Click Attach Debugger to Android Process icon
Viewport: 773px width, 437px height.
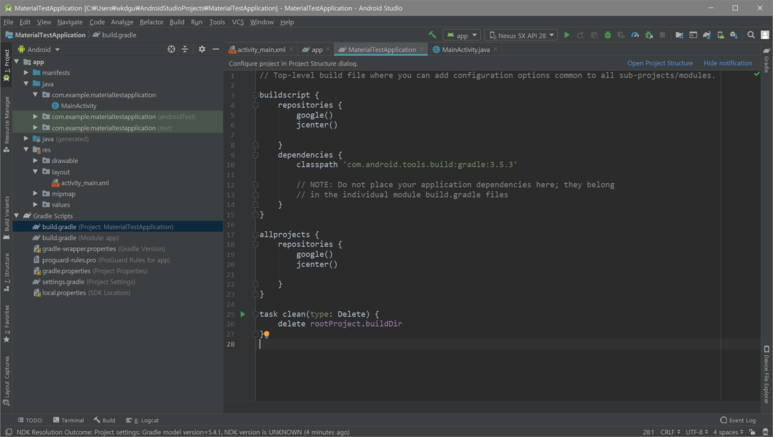point(649,35)
